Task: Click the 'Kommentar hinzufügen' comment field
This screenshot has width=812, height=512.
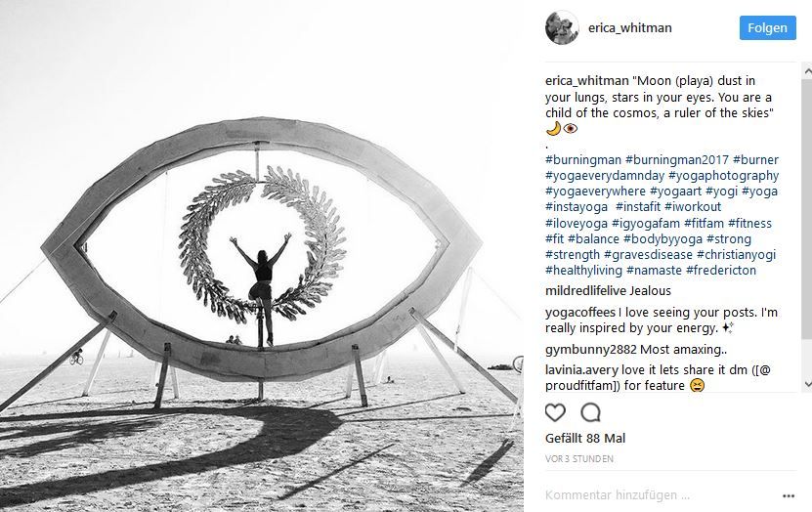Action: point(658,495)
